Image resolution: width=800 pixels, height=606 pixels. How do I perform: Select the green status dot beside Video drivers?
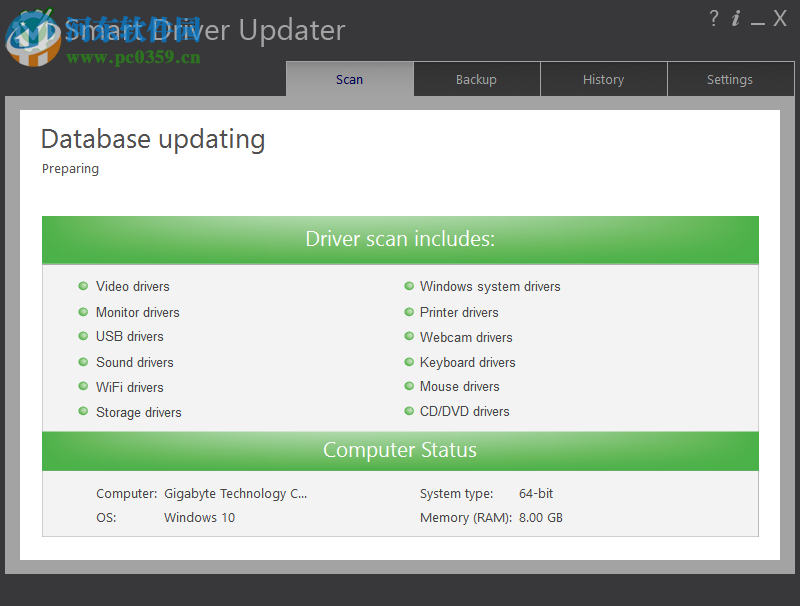(83, 286)
